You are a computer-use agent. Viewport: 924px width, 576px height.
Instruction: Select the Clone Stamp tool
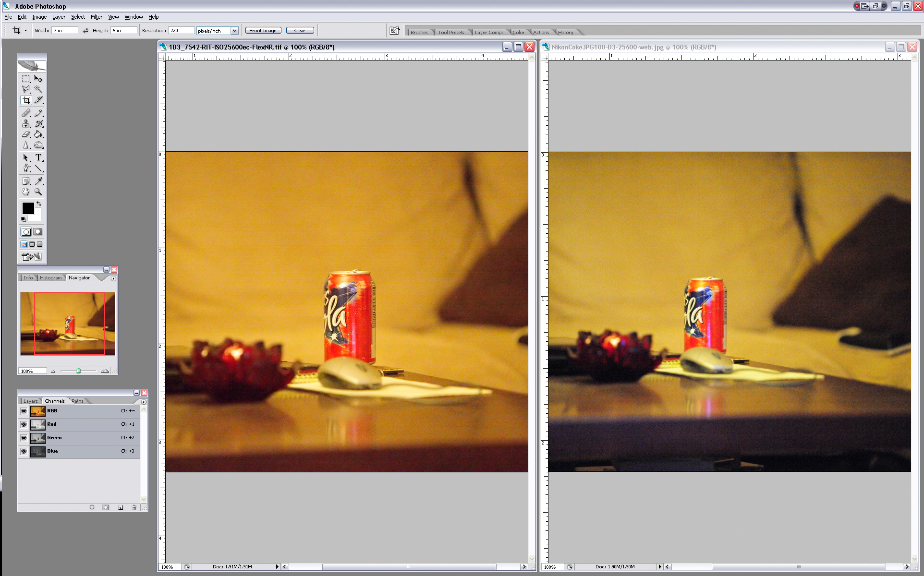[26, 123]
